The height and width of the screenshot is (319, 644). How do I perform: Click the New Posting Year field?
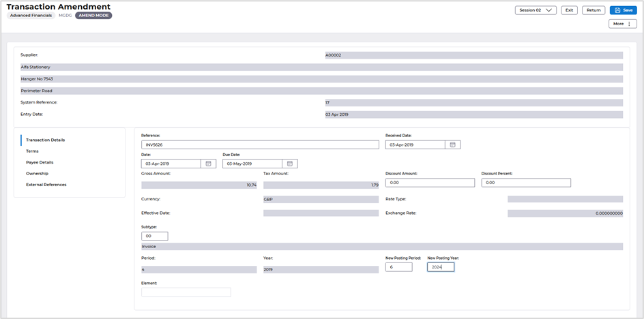coord(441,267)
